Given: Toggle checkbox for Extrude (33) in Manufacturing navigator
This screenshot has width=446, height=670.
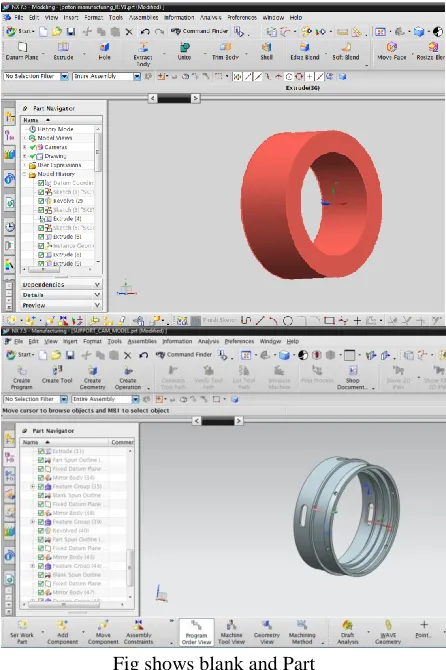Looking at the screenshot, I should (41, 451).
